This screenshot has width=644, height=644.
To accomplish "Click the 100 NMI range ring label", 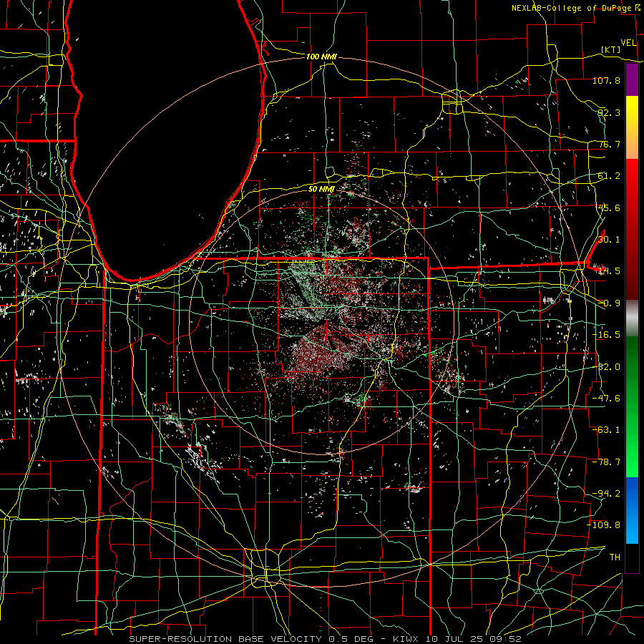I will pos(321,57).
